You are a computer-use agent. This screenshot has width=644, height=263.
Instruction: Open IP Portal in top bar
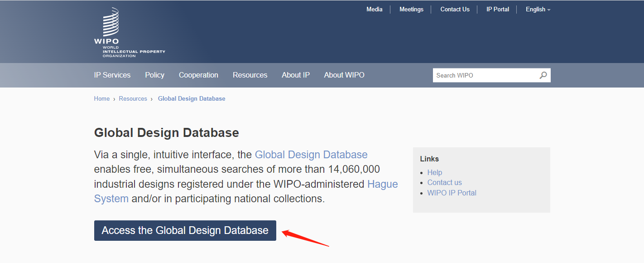497,10
